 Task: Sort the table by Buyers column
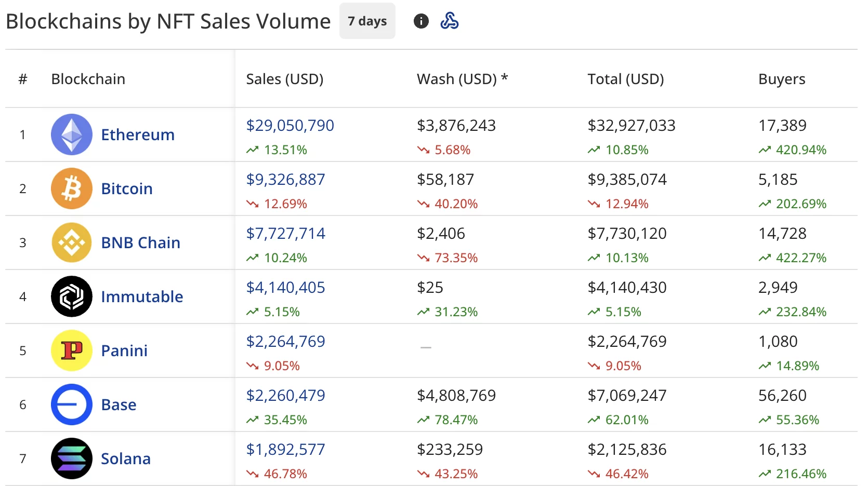point(781,79)
